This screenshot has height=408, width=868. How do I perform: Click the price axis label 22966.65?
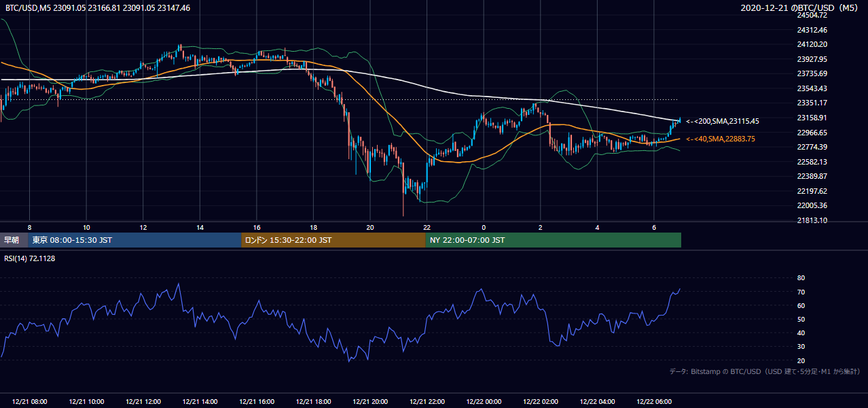pos(812,133)
